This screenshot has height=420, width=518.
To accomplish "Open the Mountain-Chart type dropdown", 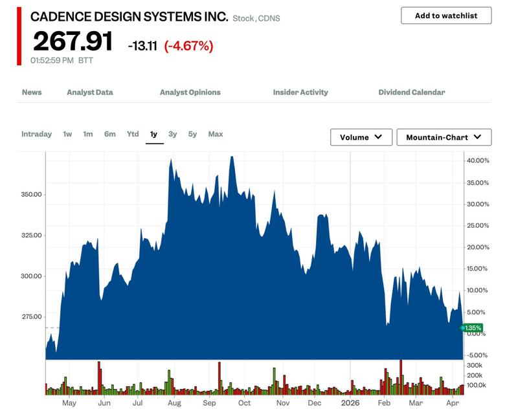I will (x=444, y=137).
